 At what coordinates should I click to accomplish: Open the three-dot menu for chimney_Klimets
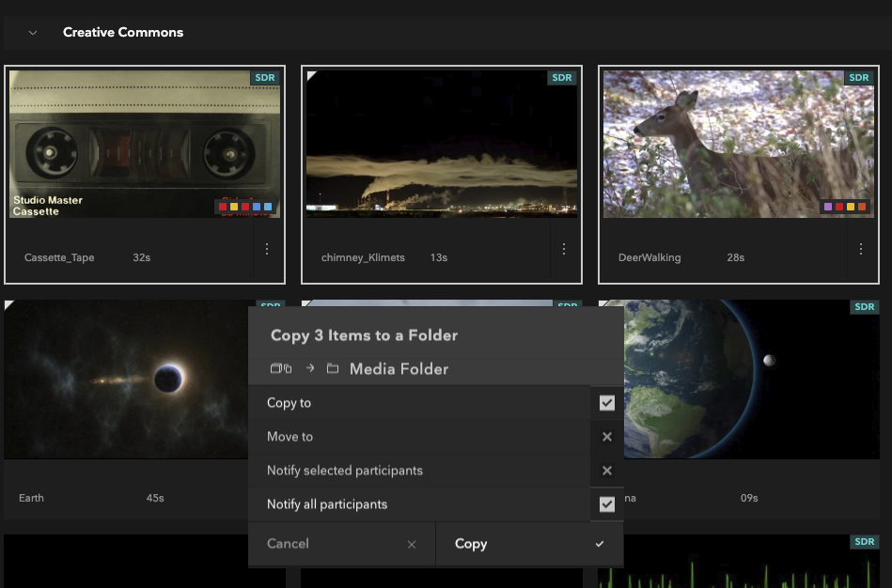pyautogui.click(x=564, y=249)
